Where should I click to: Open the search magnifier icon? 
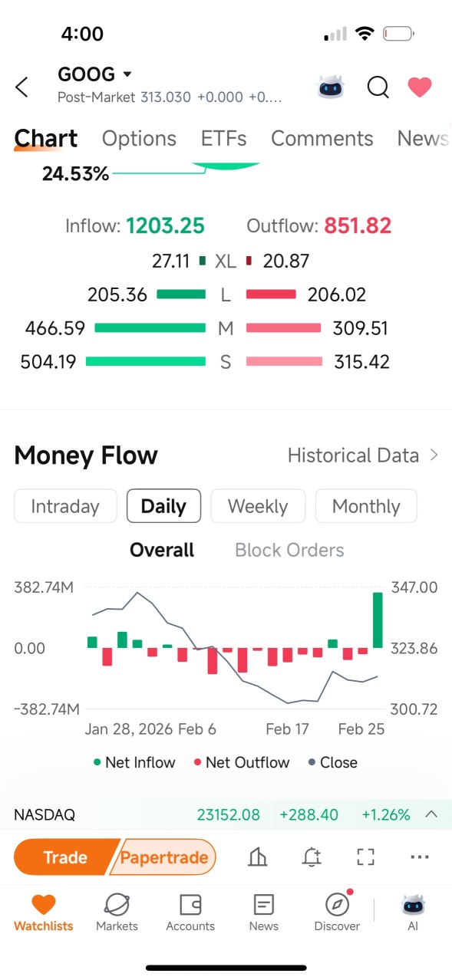tap(378, 87)
